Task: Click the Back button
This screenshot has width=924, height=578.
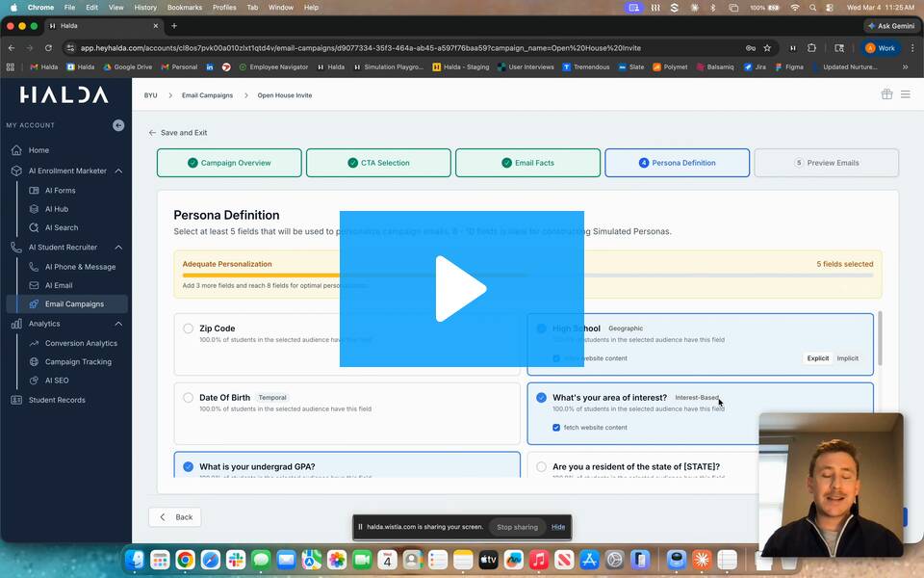Action: point(175,517)
